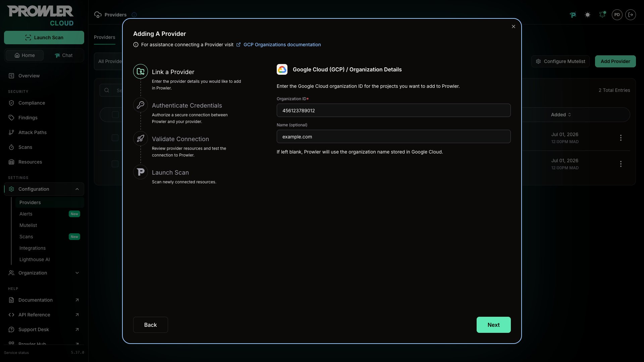The height and width of the screenshot is (362, 644).
Task: Click Service status in footer
Action: coord(16,353)
